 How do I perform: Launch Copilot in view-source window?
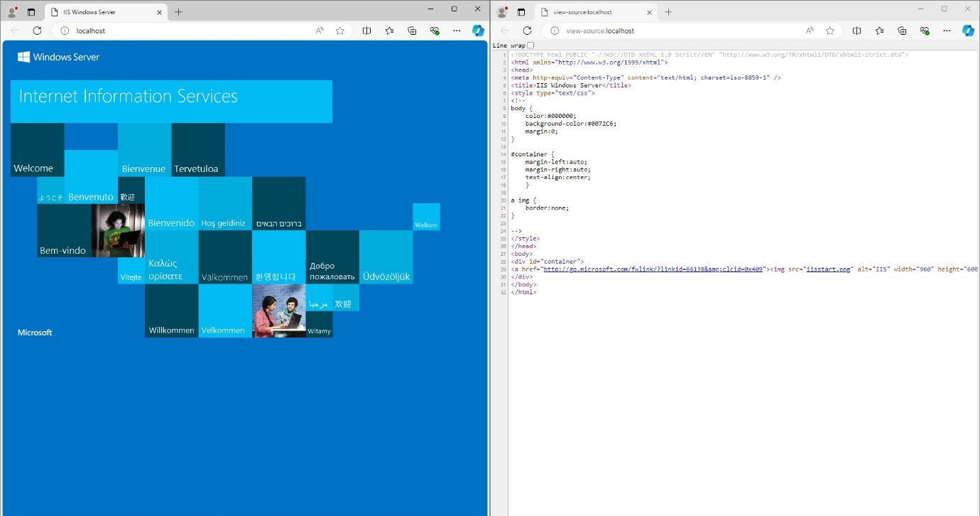pos(969,31)
